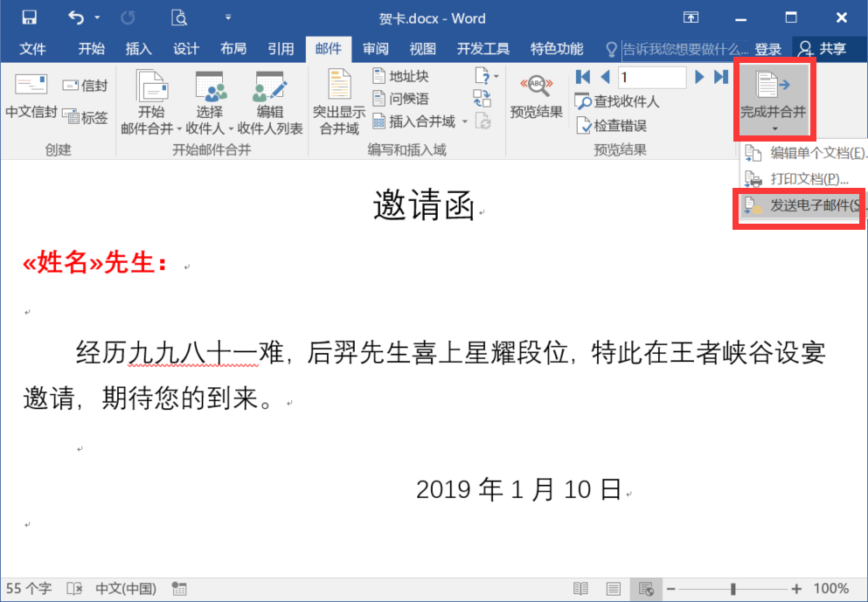Switch to Print Layout view

click(x=613, y=588)
